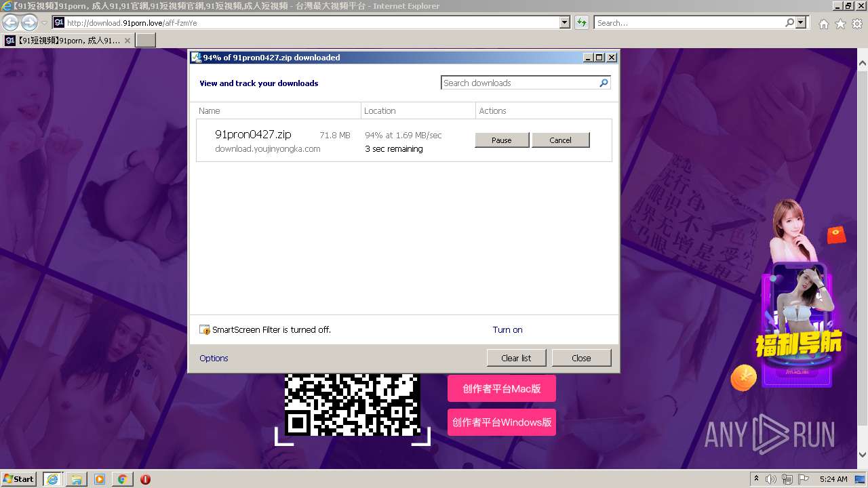Click the page scrollbar down arrow
This screenshot has height=488, width=868.
pos(863,455)
